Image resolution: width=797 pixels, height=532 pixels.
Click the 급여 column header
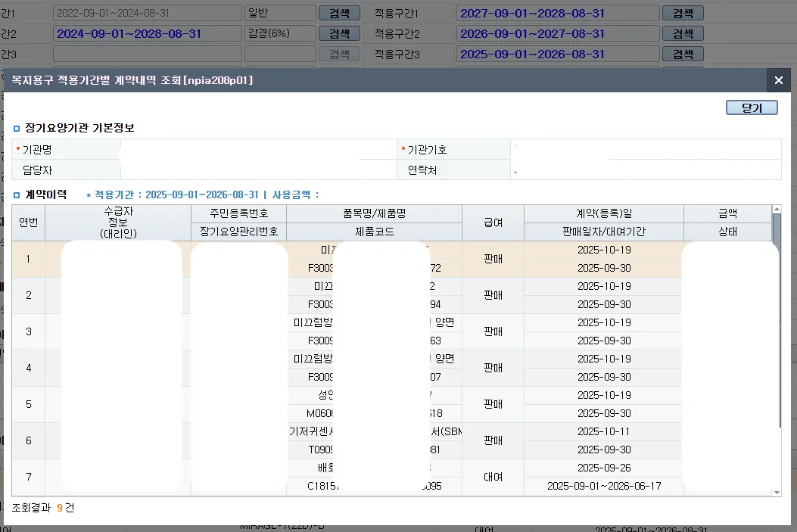point(493,223)
